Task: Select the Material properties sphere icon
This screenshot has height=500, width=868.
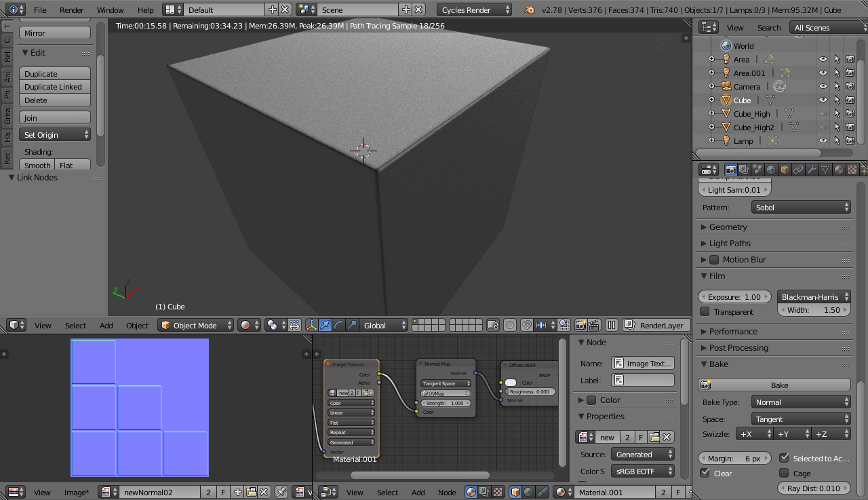Action: click(x=837, y=170)
